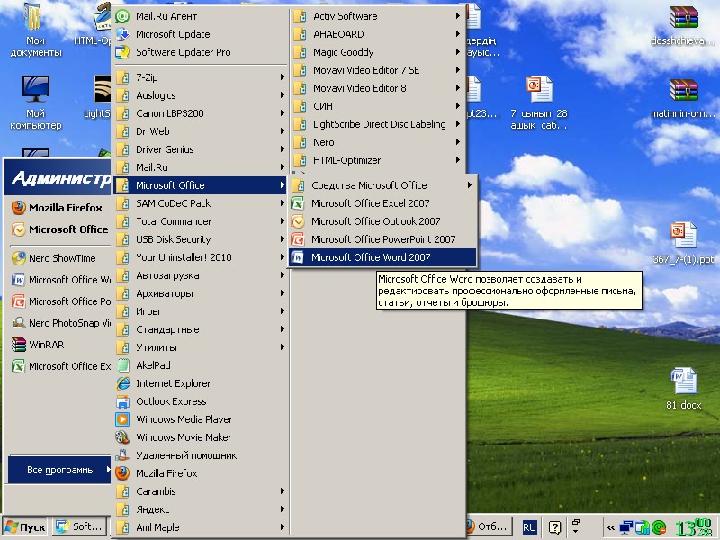
Task: Click the Все программы button
Action: (60, 469)
